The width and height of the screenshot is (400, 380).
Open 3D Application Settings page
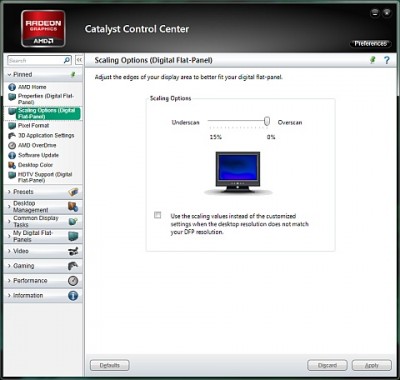(46, 136)
